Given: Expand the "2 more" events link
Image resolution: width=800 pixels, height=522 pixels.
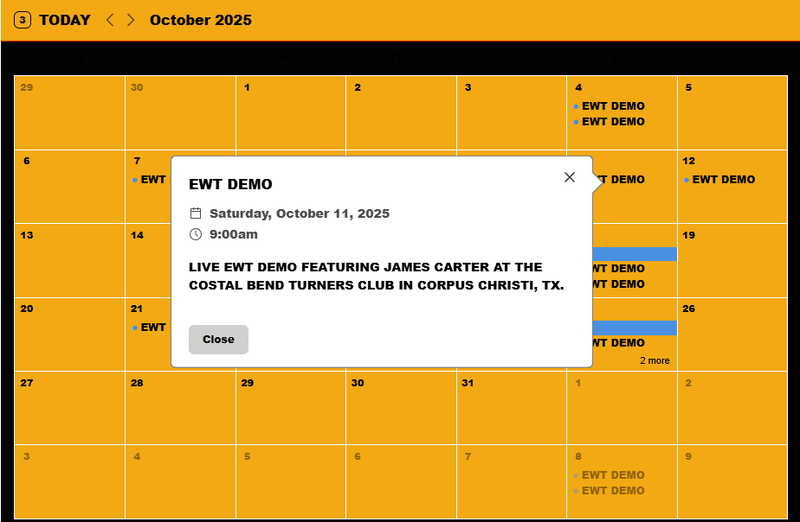Looking at the screenshot, I should (655, 360).
